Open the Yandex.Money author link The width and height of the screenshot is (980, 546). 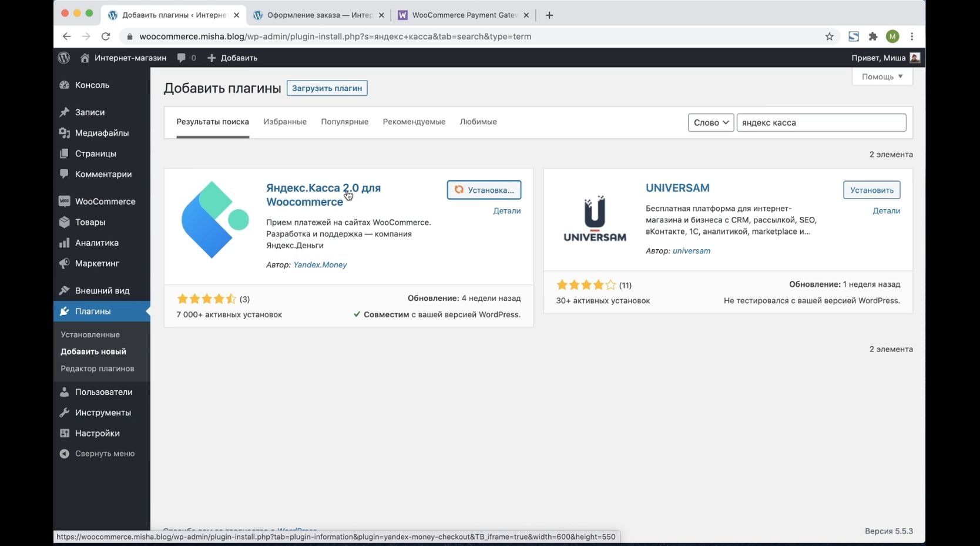(320, 265)
